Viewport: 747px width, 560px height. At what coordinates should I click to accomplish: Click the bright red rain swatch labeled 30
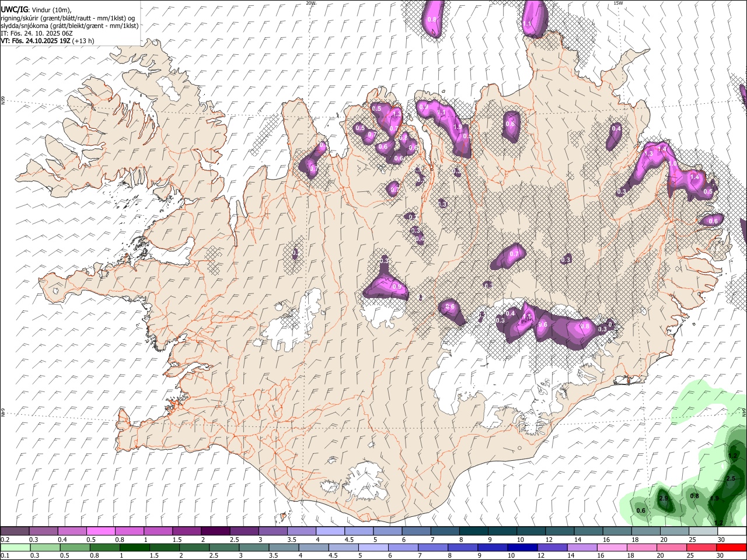point(731,547)
